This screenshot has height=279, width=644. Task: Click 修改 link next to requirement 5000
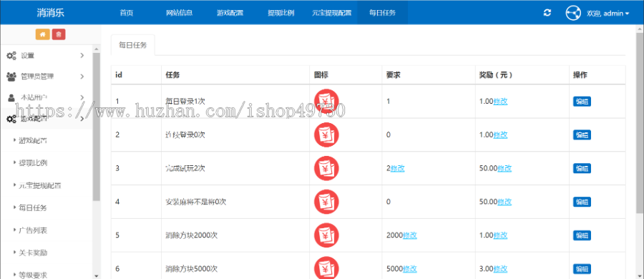[410, 269]
